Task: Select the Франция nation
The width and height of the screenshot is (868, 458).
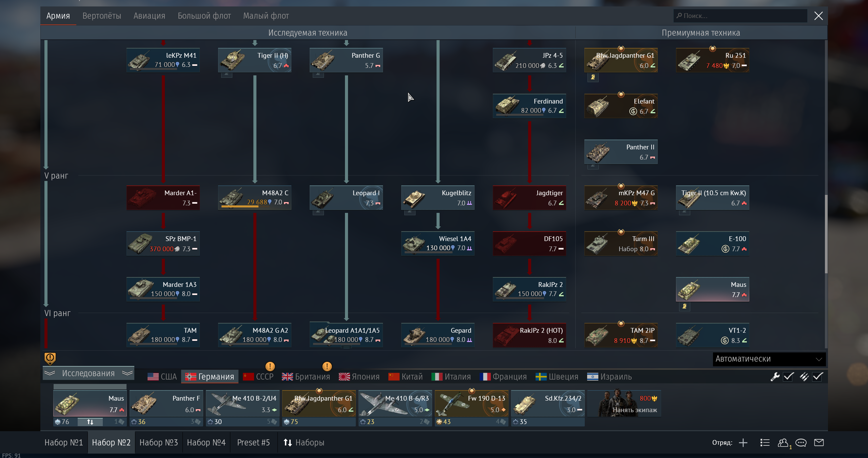Action: click(503, 377)
